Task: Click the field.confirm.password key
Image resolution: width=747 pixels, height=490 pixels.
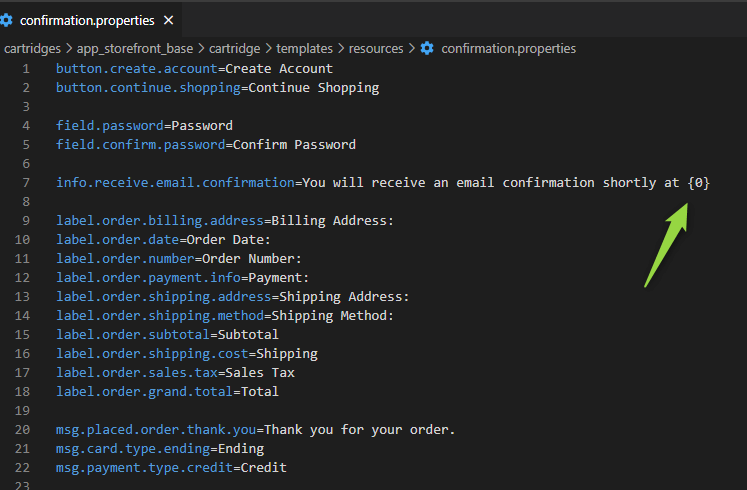Action: [141, 145]
